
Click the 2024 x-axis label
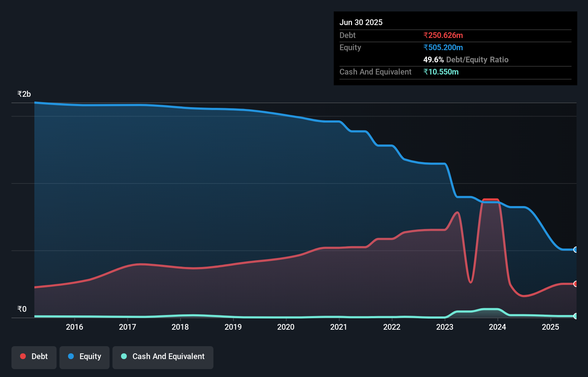click(497, 327)
